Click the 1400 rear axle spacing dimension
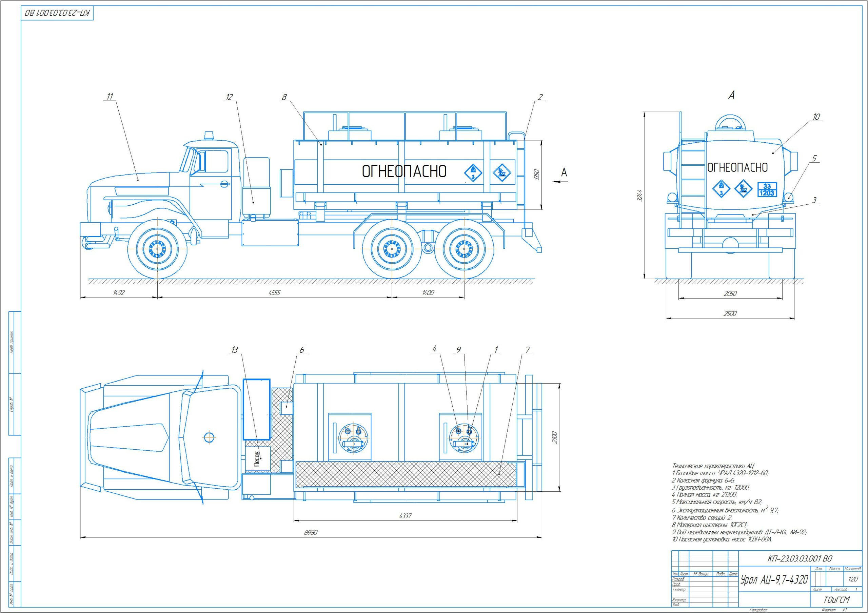Viewport: 868px width, 613px height. (428, 293)
